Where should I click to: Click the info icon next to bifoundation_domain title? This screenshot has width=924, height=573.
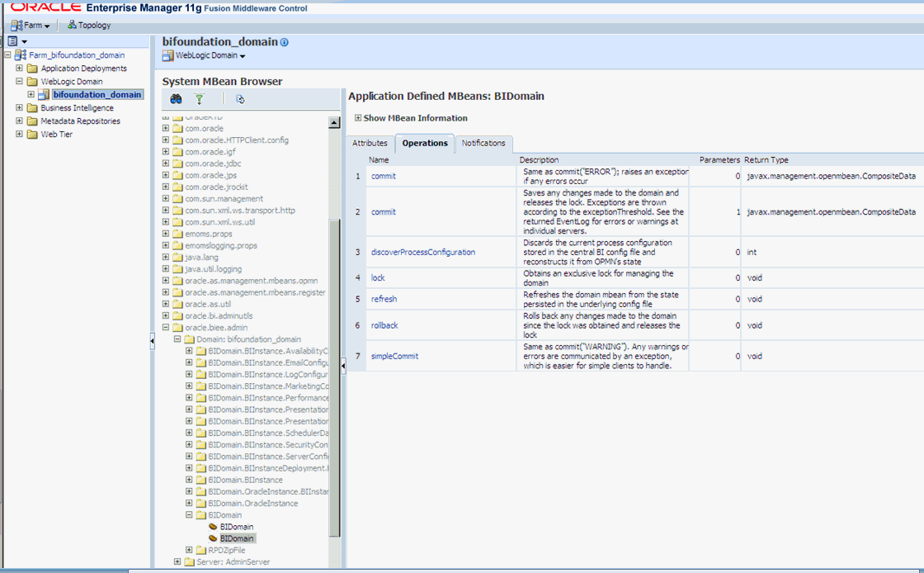click(285, 42)
